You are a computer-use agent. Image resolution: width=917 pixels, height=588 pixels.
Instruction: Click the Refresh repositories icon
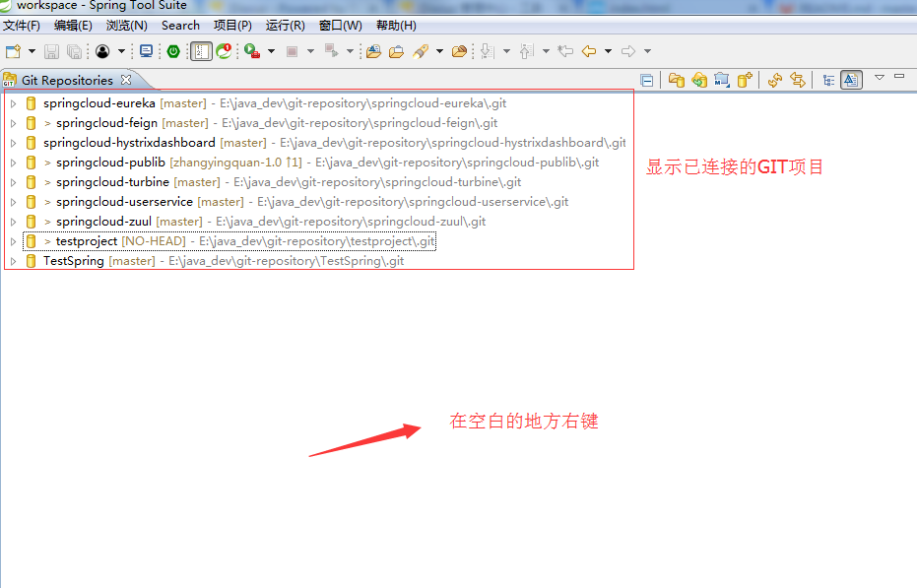pyautogui.click(x=775, y=80)
